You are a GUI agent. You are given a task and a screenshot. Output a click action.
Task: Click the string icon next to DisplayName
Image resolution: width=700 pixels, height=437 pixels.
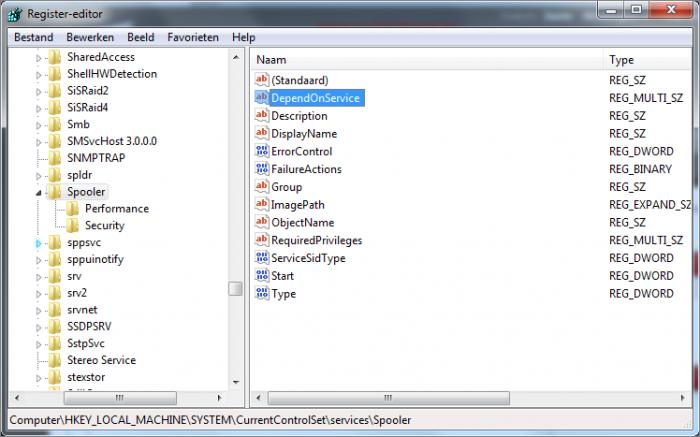click(x=262, y=133)
